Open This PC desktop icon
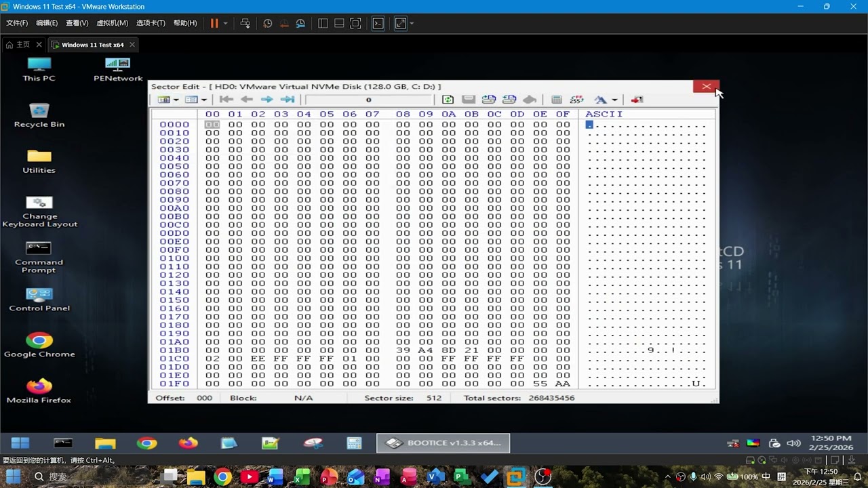 pos(39,69)
